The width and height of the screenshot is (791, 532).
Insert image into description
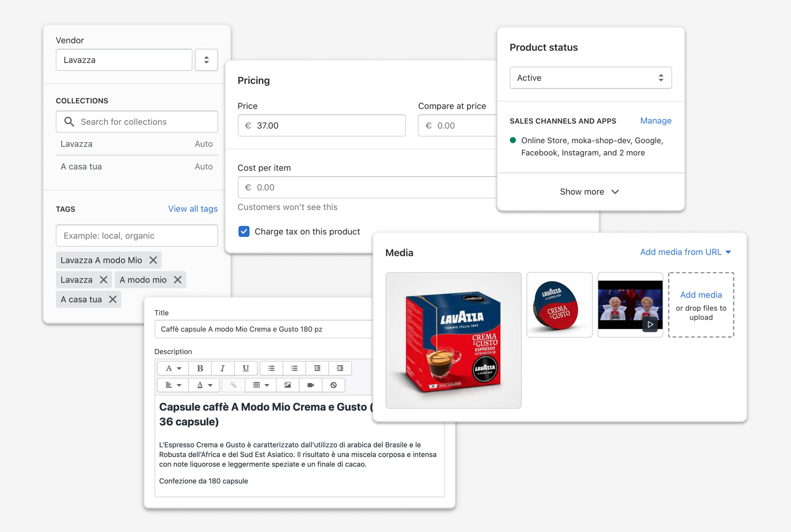pyautogui.click(x=287, y=385)
